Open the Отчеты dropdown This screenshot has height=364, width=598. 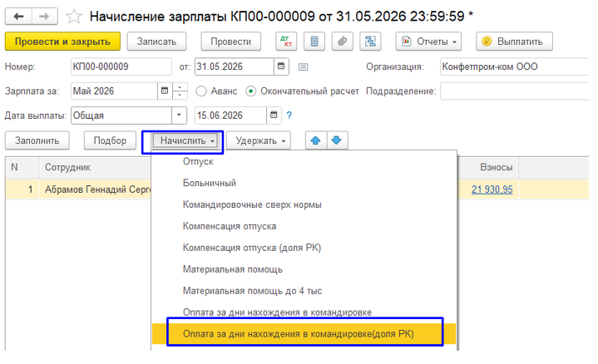[428, 42]
